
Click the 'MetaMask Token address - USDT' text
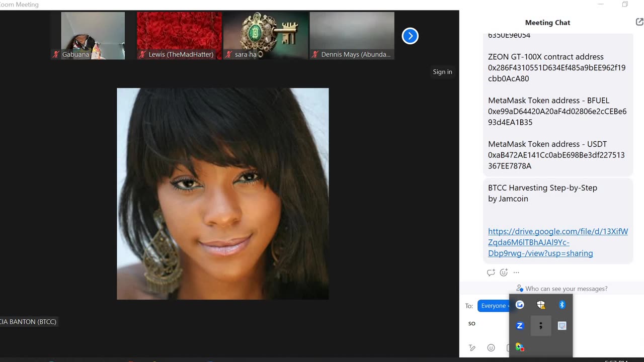[x=547, y=144]
